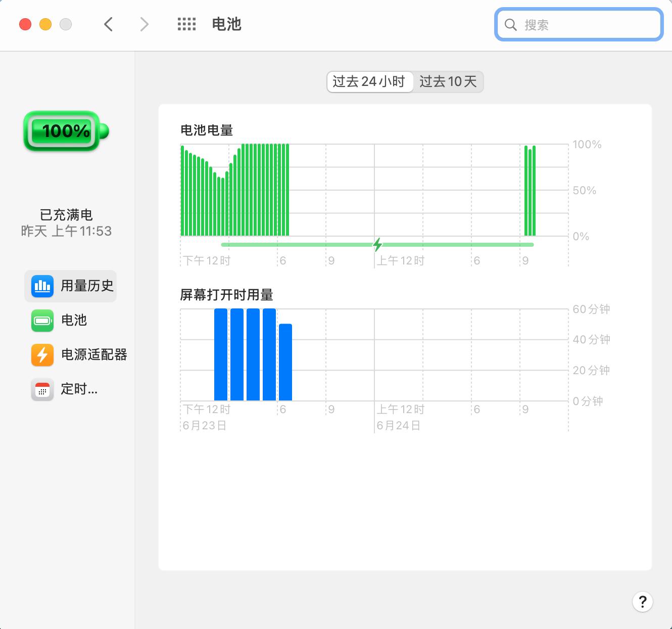The height and width of the screenshot is (629, 672).
Task: Show all preferences grid icon
Action: [x=186, y=24]
